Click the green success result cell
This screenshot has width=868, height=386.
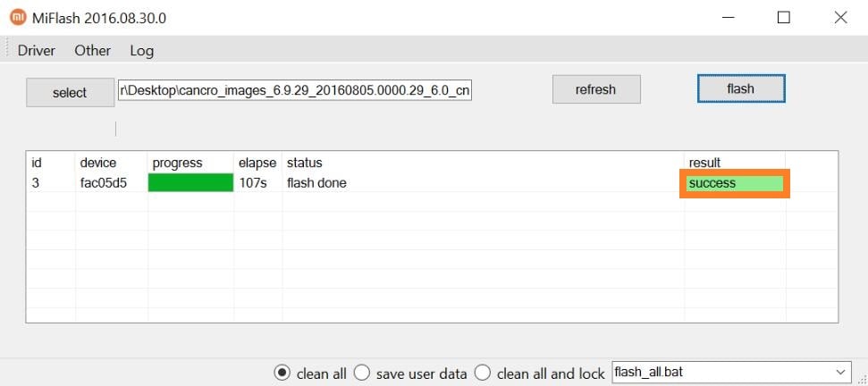tap(734, 183)
